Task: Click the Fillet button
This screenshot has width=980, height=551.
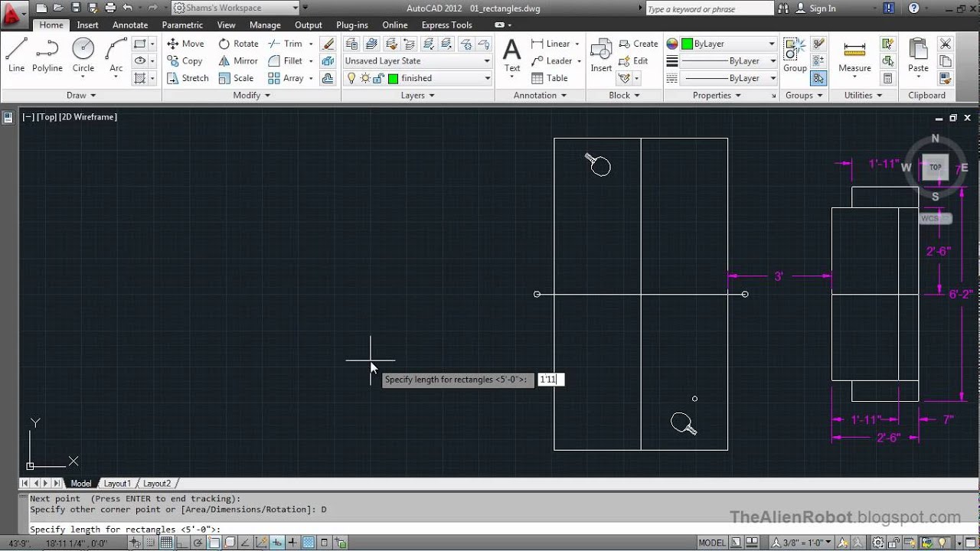Action: point(285,61)
